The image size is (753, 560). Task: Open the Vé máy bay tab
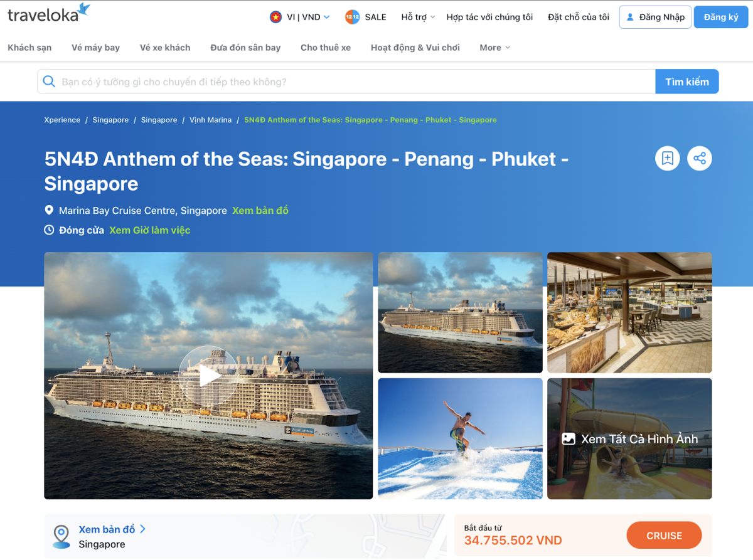pos(95,47)
